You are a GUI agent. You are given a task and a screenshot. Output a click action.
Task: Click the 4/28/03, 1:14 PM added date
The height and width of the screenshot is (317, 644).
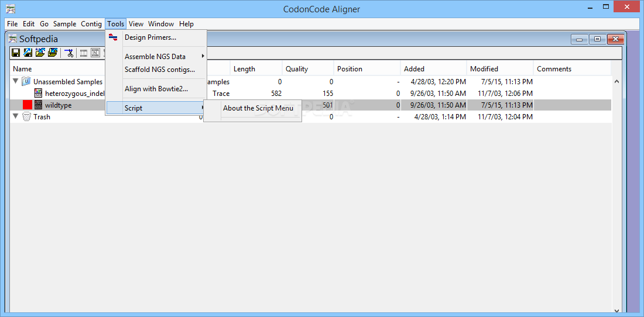[x=440, y=117]
